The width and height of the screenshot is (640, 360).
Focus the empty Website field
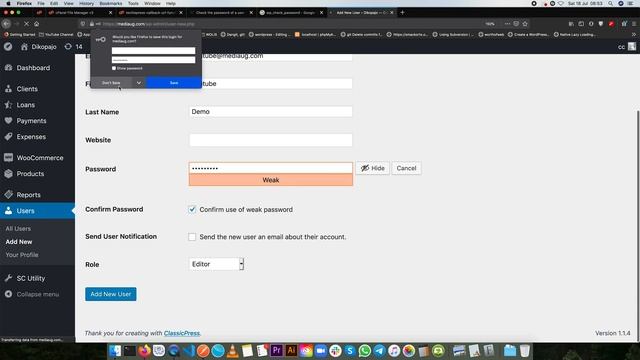(271, 140)
